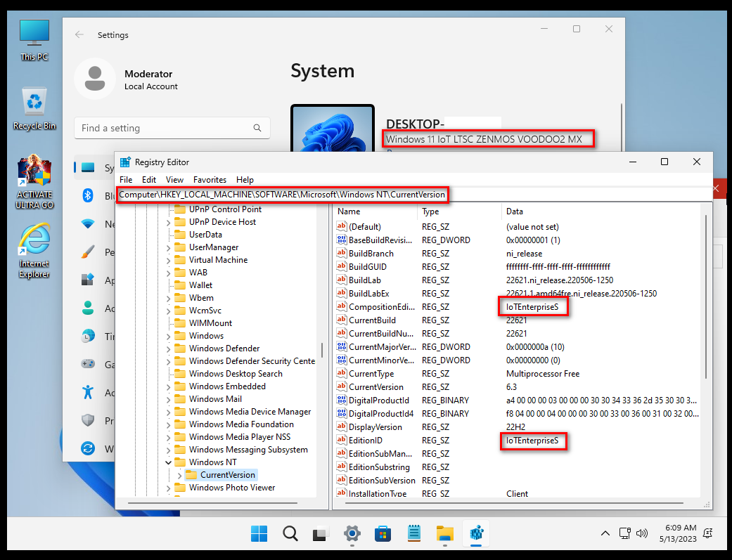Screen dimensions: 732x560
Task: Select Time & language clock icon
Action: [x=88, y=336]
